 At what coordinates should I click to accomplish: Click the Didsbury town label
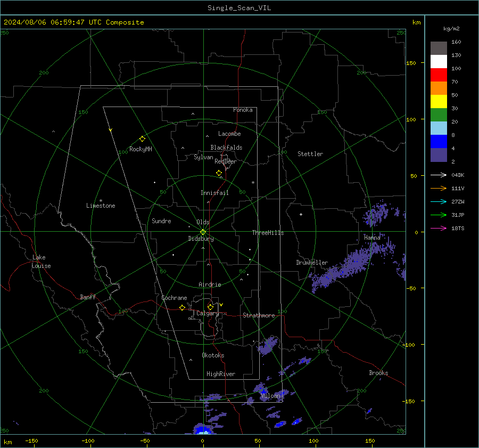(201, 239)
